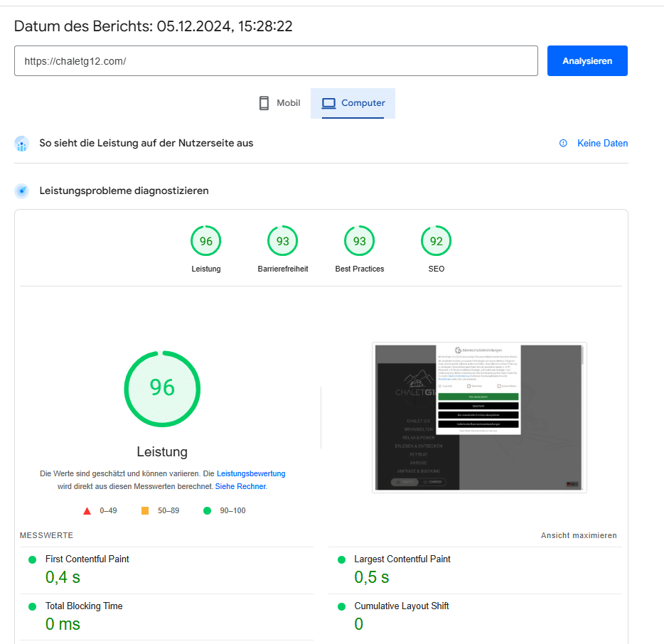Click the laptop icon for Computer
Screen dimensions: 664x644
328,103
